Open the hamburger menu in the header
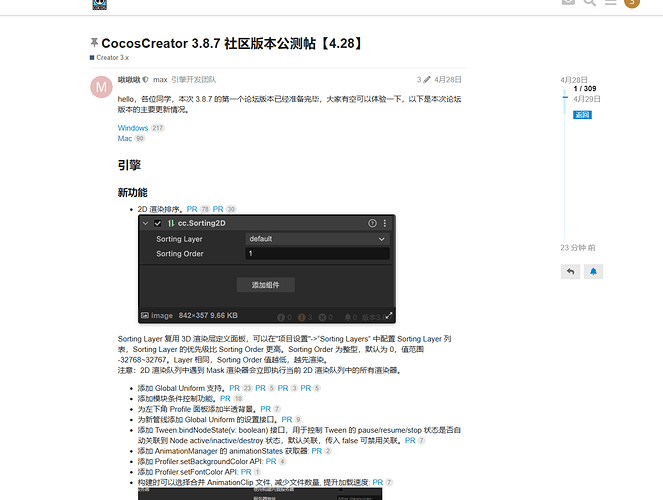The height and width of the screenshot is (500, 663). click(x=611, y=2)
